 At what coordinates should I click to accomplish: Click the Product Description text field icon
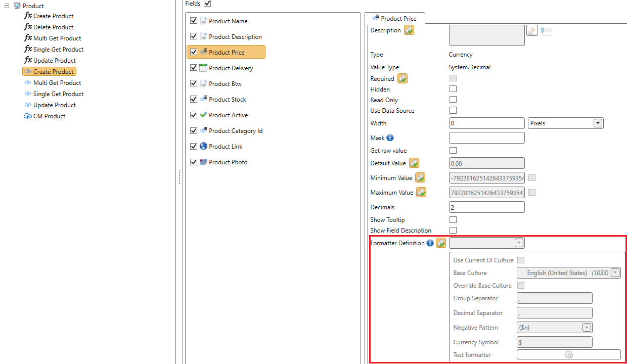point(203,36)
